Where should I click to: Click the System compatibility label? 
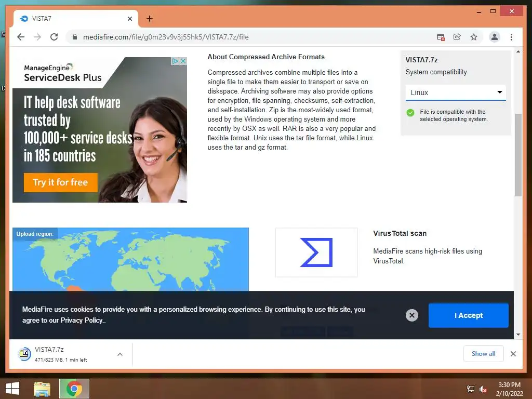(x=436, y=72)
